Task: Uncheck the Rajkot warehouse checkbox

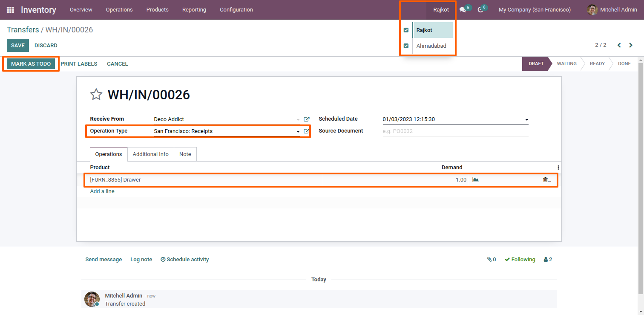Action: coord(406,30)
